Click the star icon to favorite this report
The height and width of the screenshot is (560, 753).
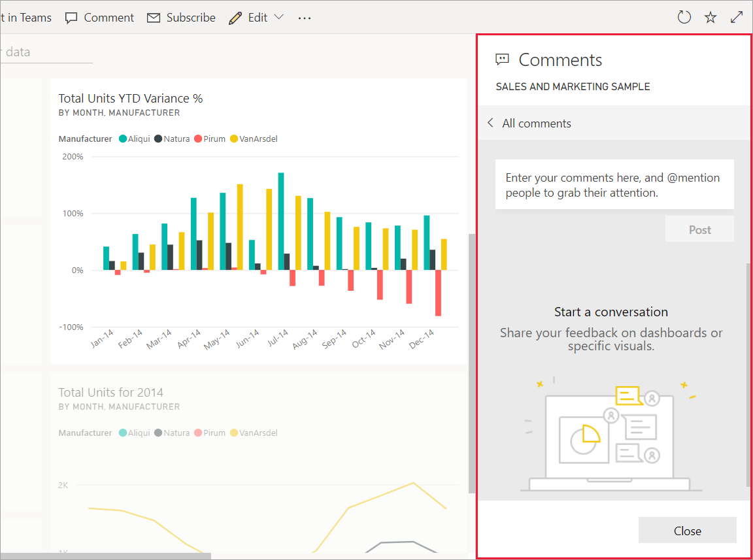tap(710, 17)
